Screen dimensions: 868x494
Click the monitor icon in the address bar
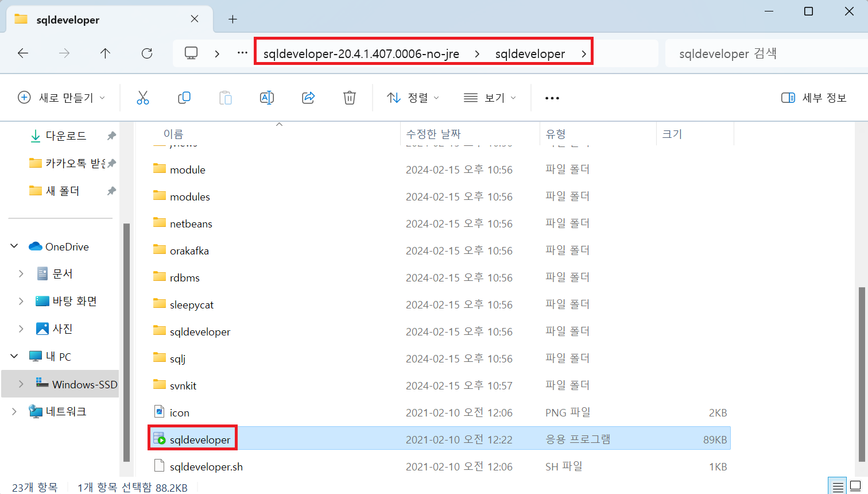(x=191, y=53)
